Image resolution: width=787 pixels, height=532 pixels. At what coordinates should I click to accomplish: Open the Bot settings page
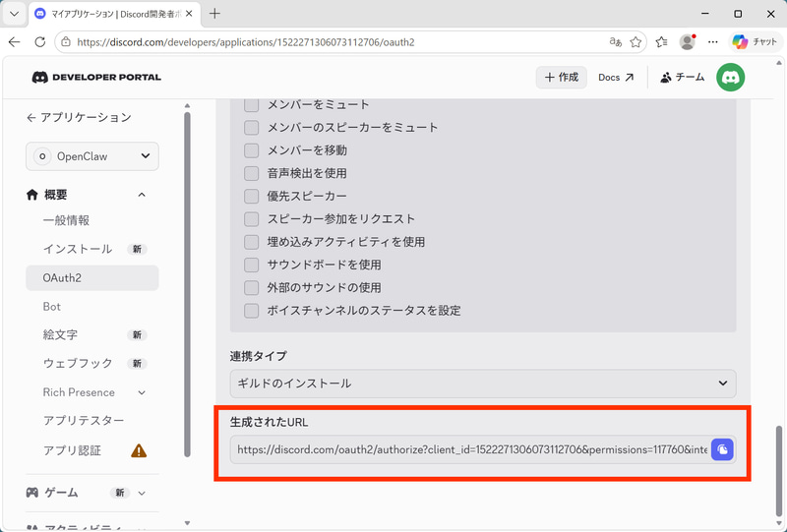pyautogui.click(x=52, y=307)
